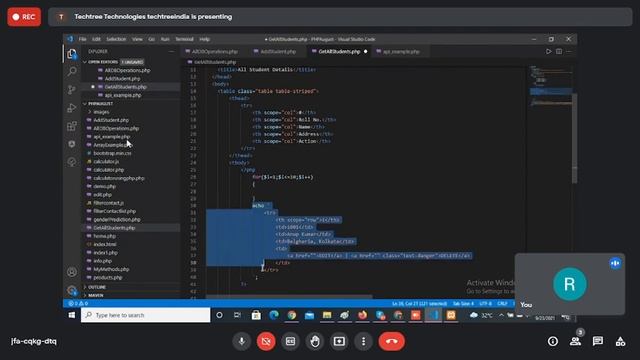The height and width of the screenshot is (360, 640).
Task: Open Firefox from the taskbar
Action: click(362, 315)
